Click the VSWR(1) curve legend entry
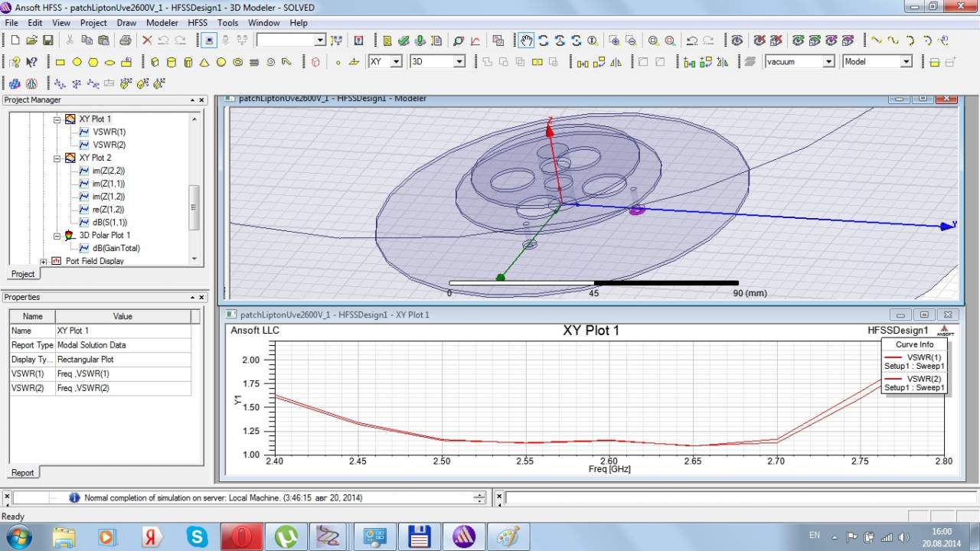 [x=923, y=357]
